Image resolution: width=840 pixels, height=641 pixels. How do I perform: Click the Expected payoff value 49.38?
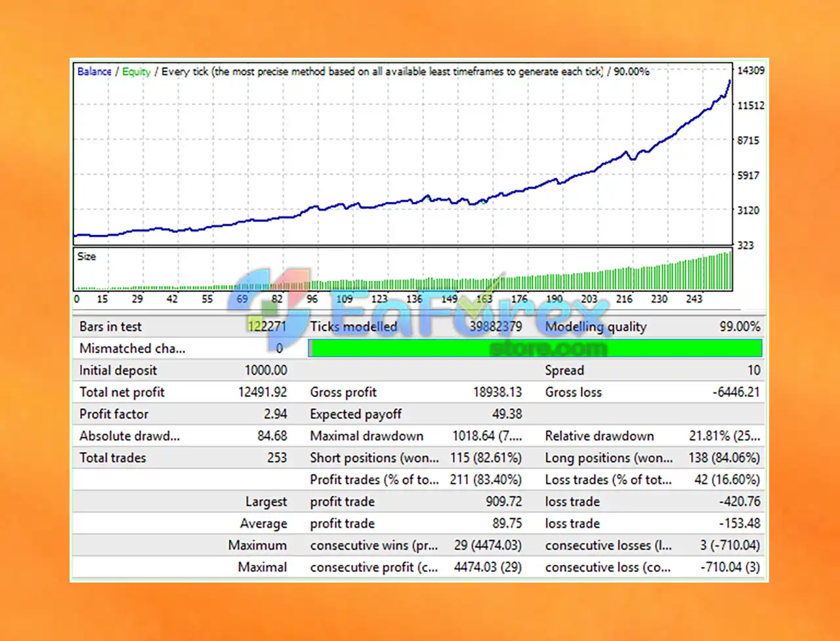(x=507, y=414)
